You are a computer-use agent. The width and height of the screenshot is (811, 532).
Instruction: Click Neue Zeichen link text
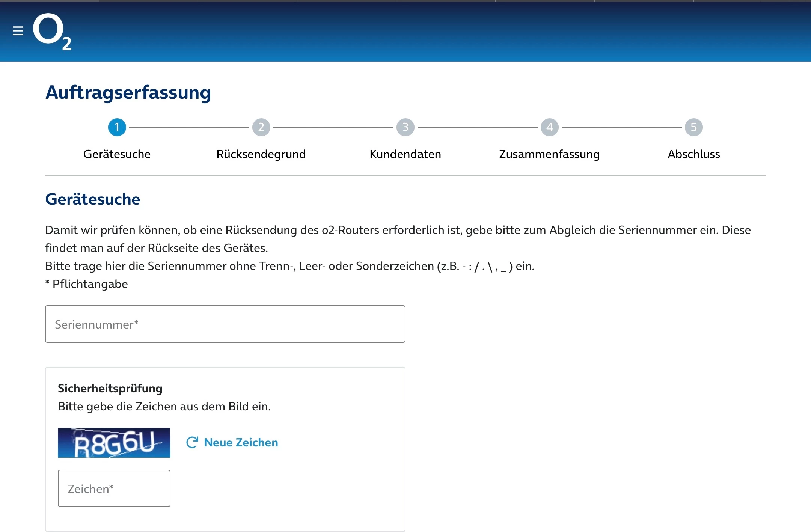pyautogui.click(x=241, y=442)
